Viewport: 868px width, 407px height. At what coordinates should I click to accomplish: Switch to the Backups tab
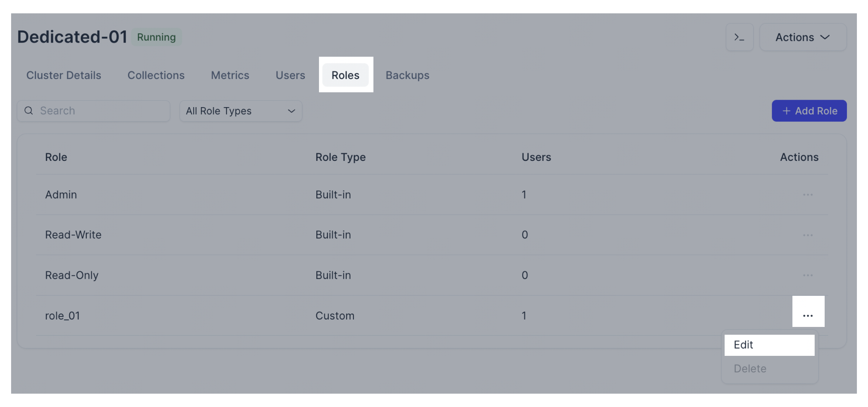[x=407, y=75]
